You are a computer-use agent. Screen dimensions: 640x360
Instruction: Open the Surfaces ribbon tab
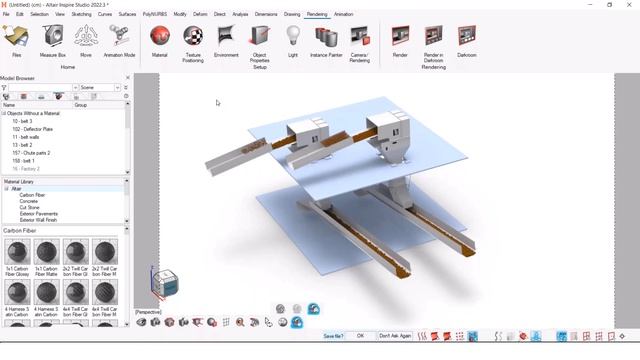point(127,14)
